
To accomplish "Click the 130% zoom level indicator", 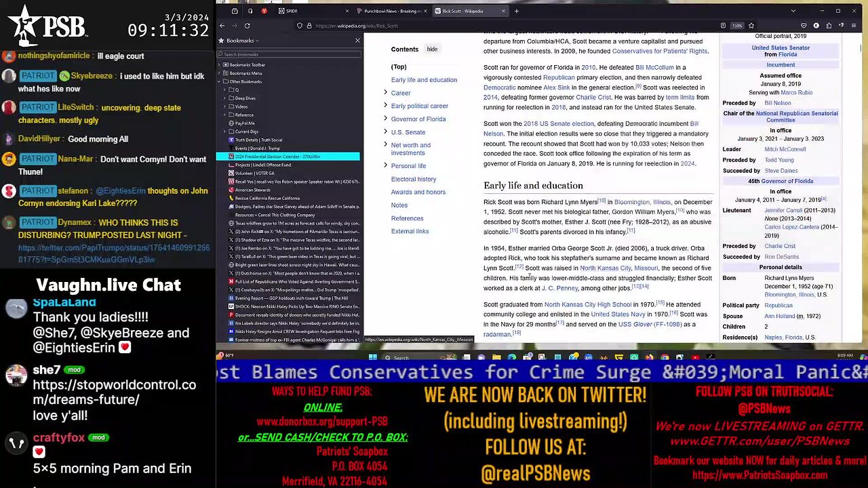I will [x=737, y=26].
